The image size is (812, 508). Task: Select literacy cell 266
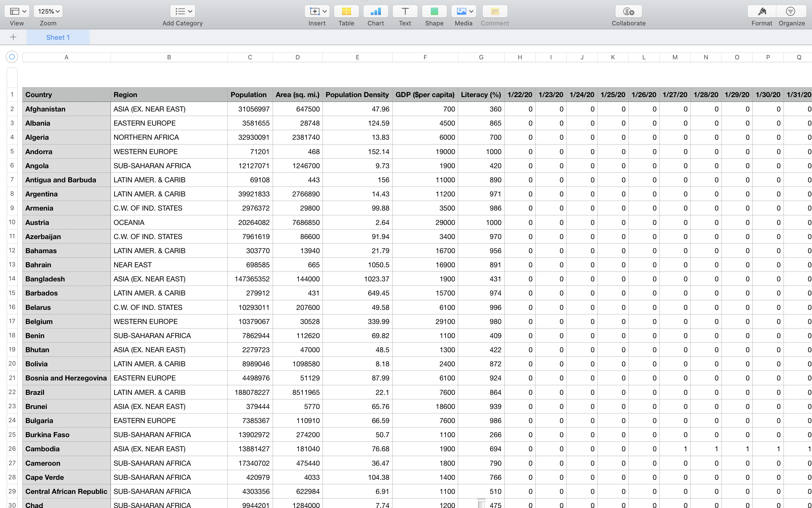(481, 435)
